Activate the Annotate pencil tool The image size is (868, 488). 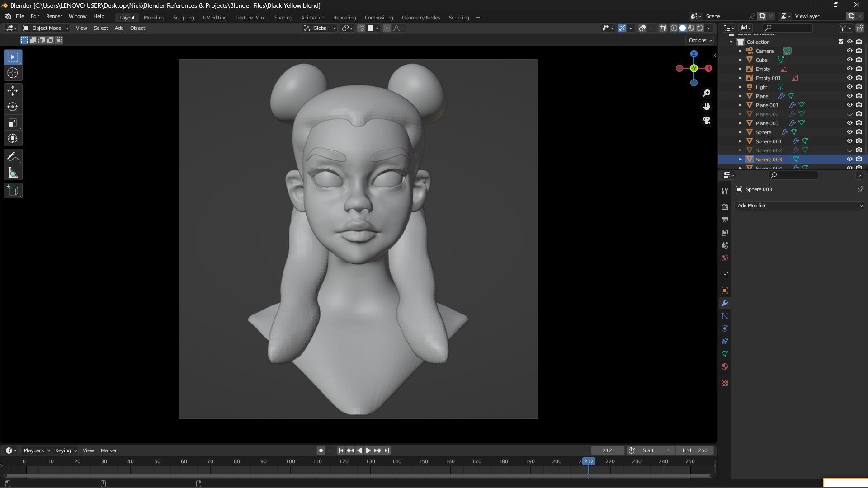[13, 157]
